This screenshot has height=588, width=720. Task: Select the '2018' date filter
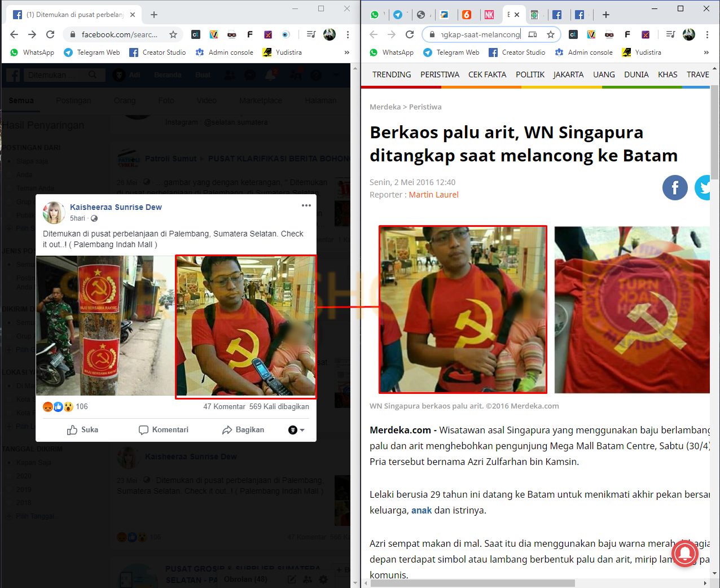click(x=24, y=503)
